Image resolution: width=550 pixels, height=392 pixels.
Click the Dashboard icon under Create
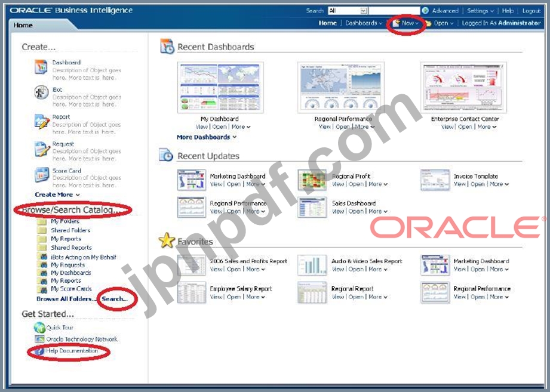tap(41, 67)
